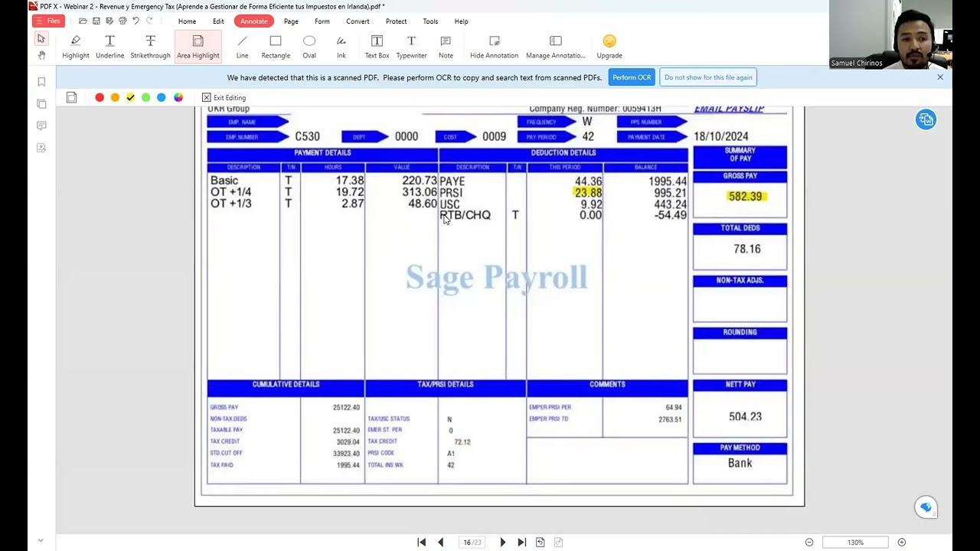Choose the red highlight color
The height and width of the screenshot is (551, 980).
100,97
